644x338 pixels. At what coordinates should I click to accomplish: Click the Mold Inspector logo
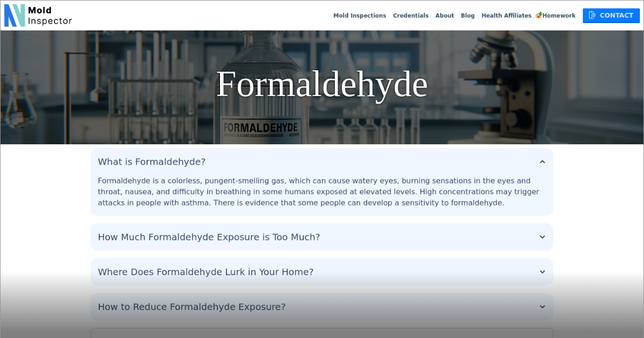pyautogui.click(x=38, y=15)
